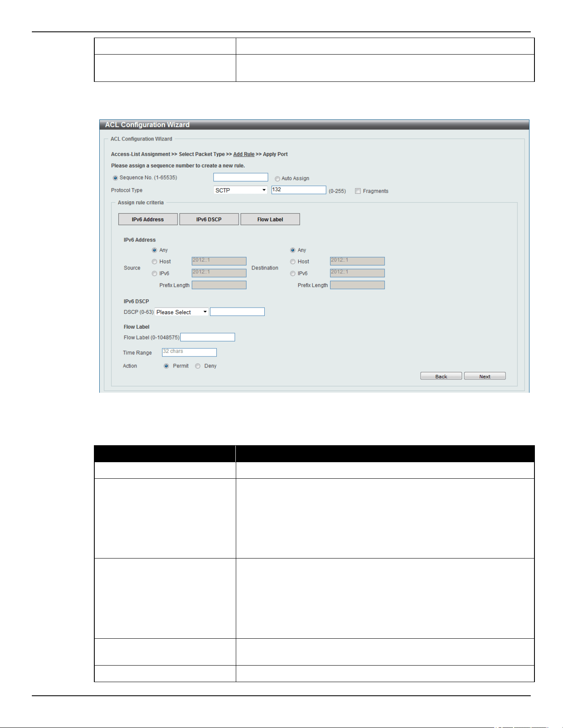The image size is (563, 728).
Task: Switch to the IPv6 DSCP tab button
Action: click(209, 220)
